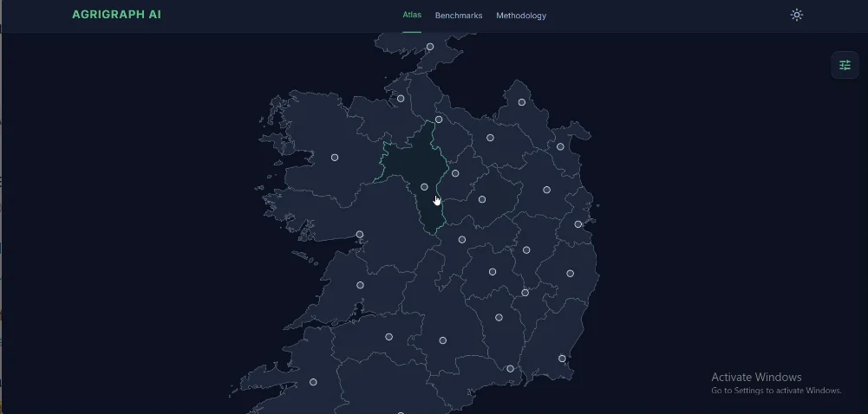The width and height of the screenshot is (868, 414).
Task: Select the highlighted Roscommon county marker
Action: pyautogui.click(x=424, y=187)
